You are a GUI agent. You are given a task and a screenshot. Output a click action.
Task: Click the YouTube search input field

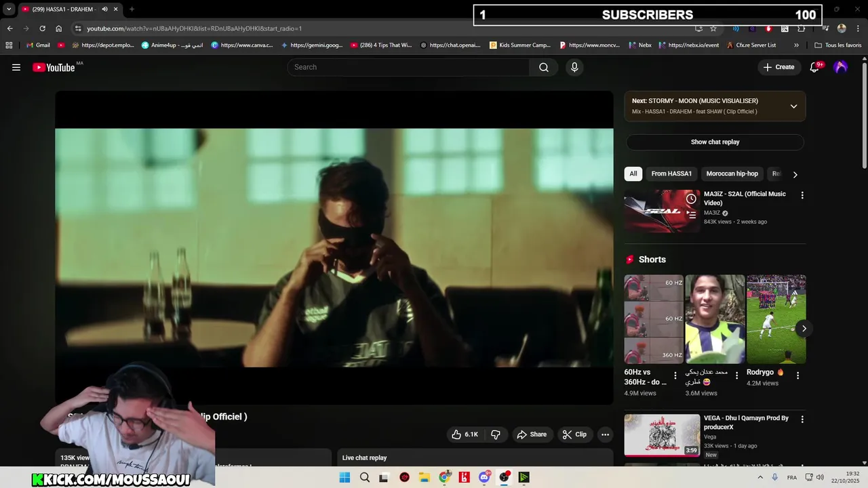pyautogui.click(x=408, y=67)
